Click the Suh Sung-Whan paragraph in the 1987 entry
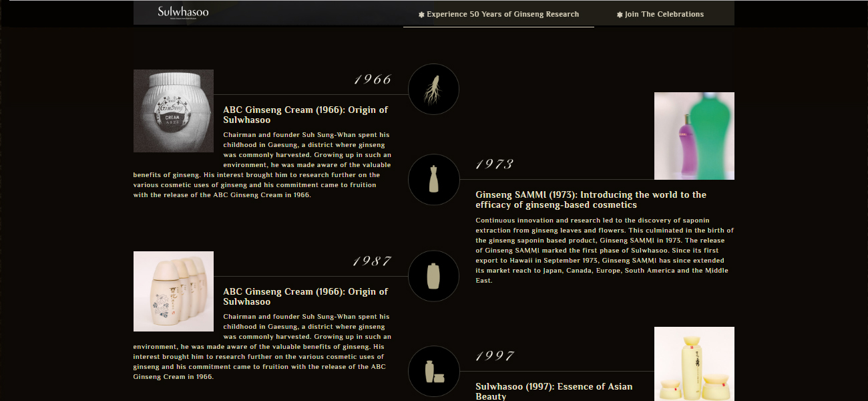868x401 pixels. [262, 347]
